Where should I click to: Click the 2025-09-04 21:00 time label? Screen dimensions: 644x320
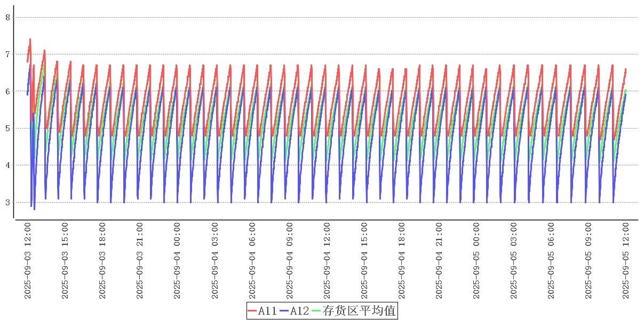(x=439, y=261)
